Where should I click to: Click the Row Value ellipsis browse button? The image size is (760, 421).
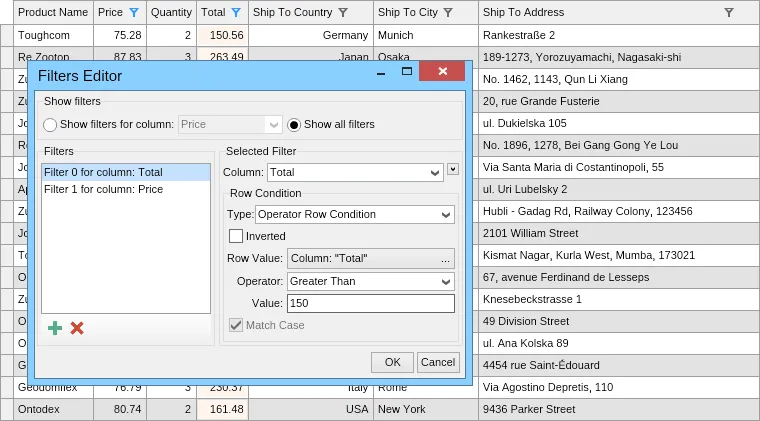coord(445,259)
